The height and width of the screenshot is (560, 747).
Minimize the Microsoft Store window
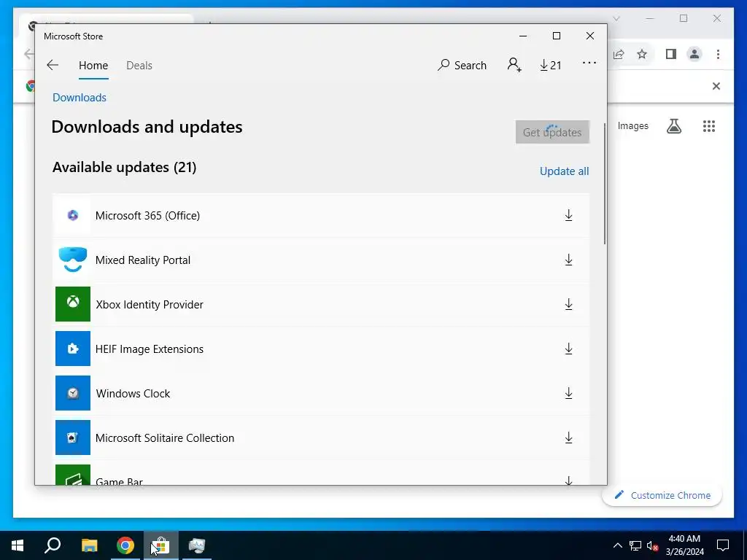tap(523, 36)
